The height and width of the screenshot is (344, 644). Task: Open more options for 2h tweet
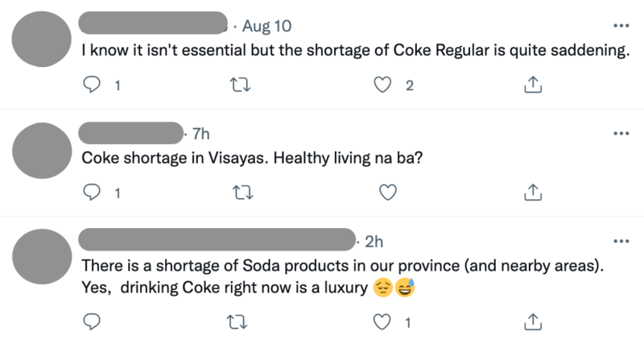[x=620, y=240]
